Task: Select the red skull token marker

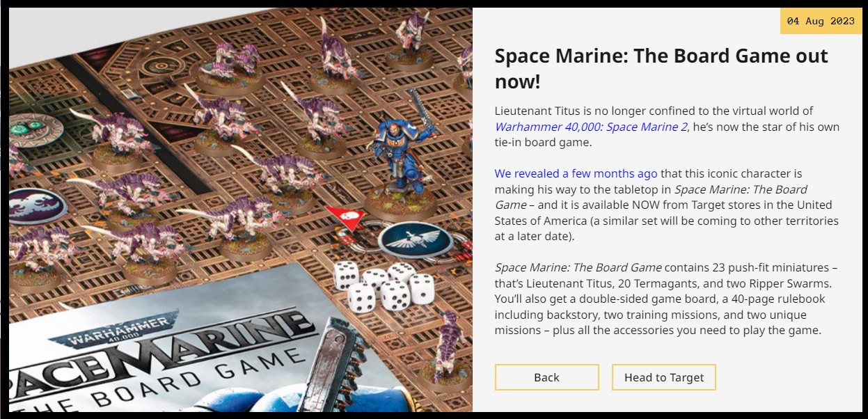Action: click(342, 218)
